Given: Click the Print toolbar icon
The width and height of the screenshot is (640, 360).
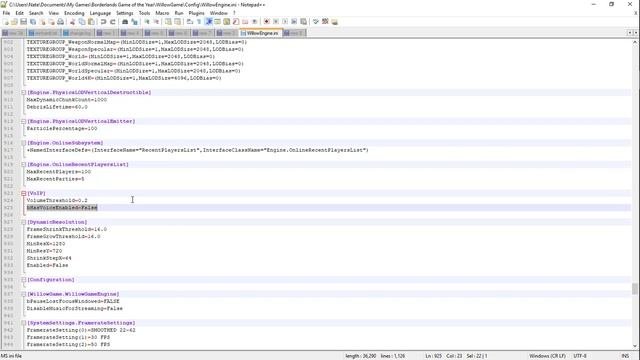Looking at the screenshot, I should 60,22.
